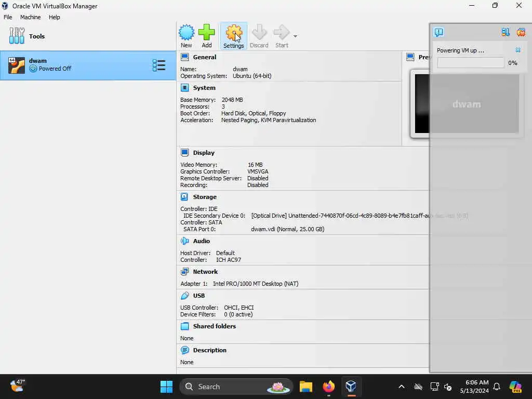Click the Display section monitor icon
Viewport: 532px width, 399px height.
point(184,153)
